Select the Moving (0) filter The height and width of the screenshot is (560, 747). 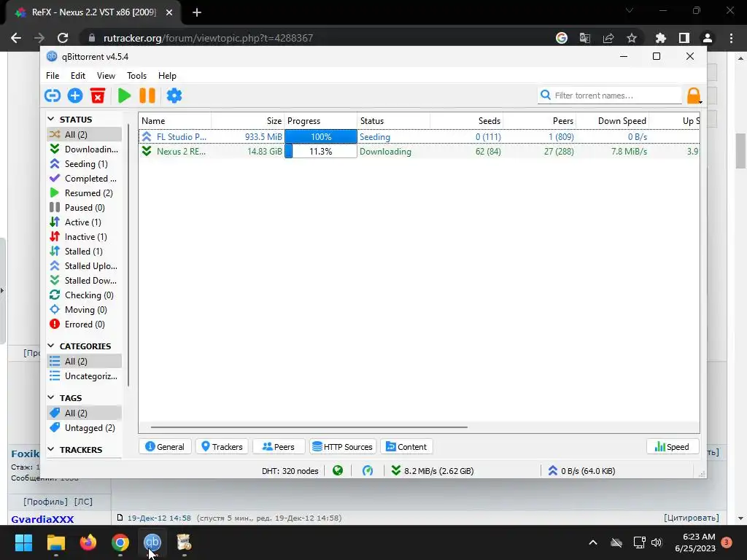coord(85,309)
